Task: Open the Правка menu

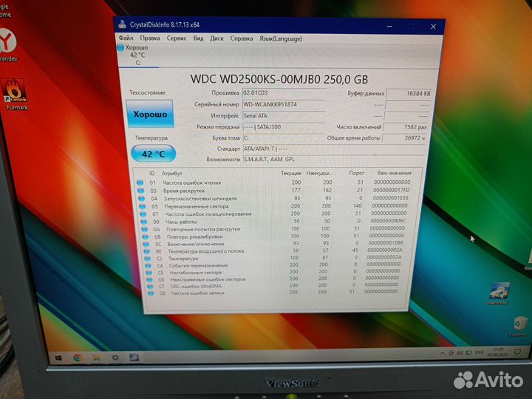Action: pos(149,38)
